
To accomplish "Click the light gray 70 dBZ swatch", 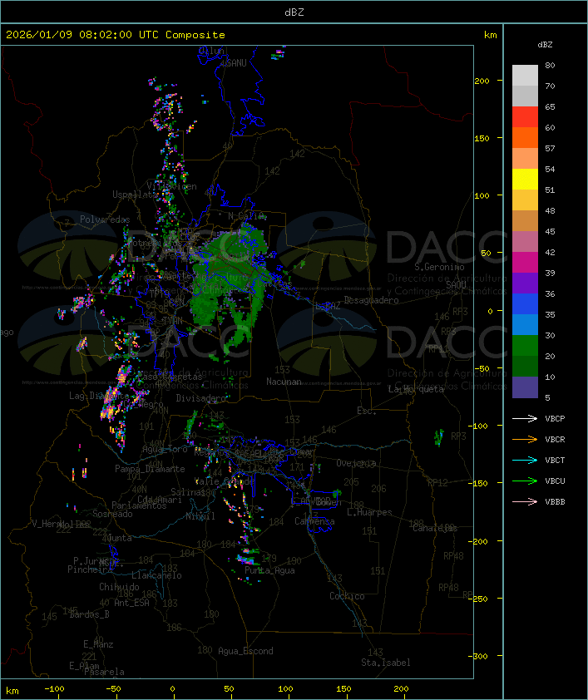I will pos(525,76).
